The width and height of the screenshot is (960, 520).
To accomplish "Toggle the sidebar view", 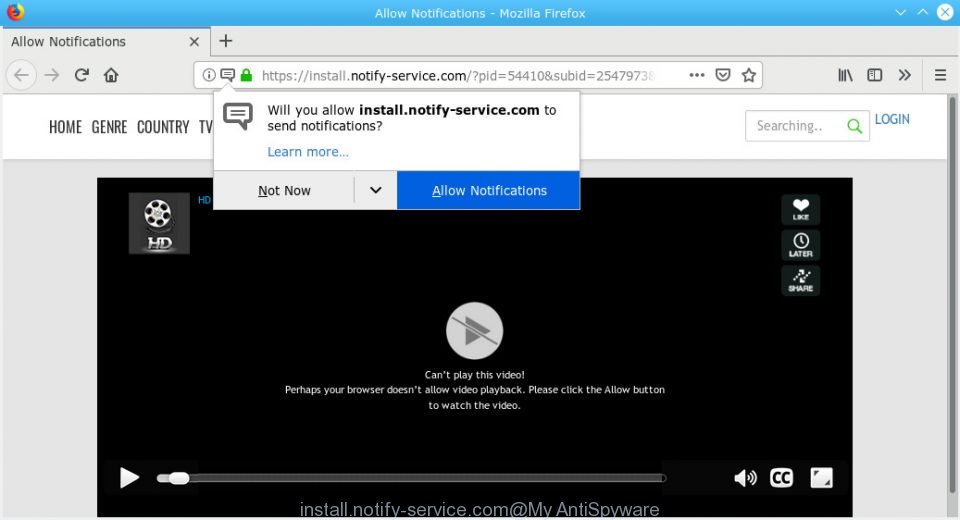I will (x=874, y=75).
